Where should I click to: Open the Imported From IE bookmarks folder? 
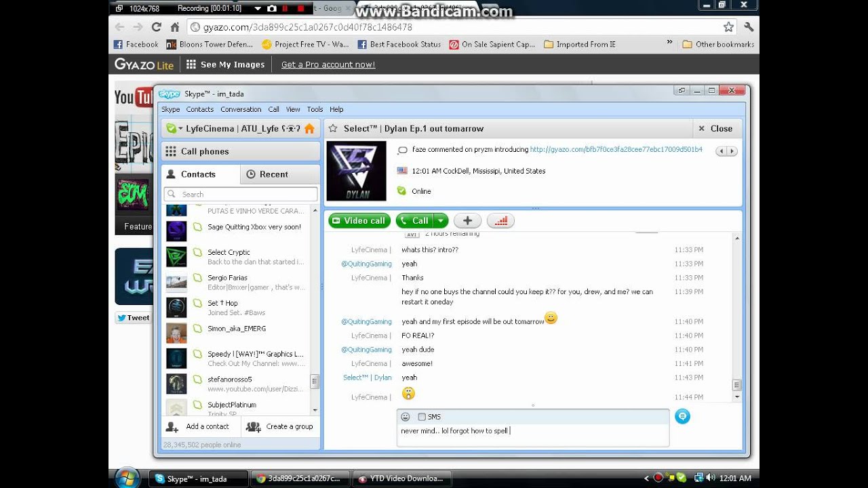point(580,44)
